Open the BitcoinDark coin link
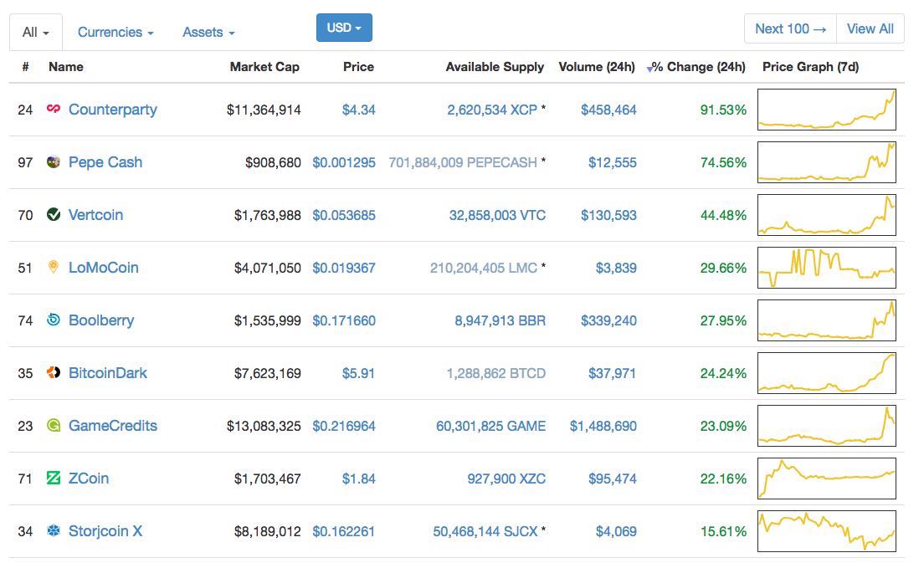Image resolution: width=924 pixels, height=563 pixels. [x=108, y=373]
